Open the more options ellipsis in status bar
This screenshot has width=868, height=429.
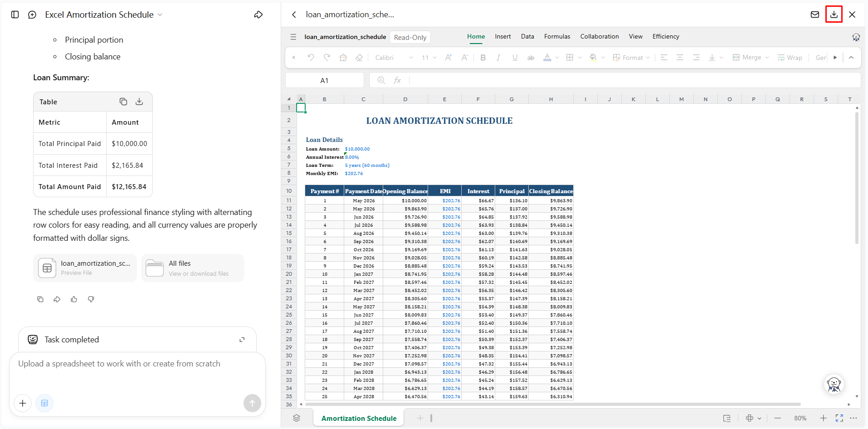pyautogui.click(x=853, y=418)
